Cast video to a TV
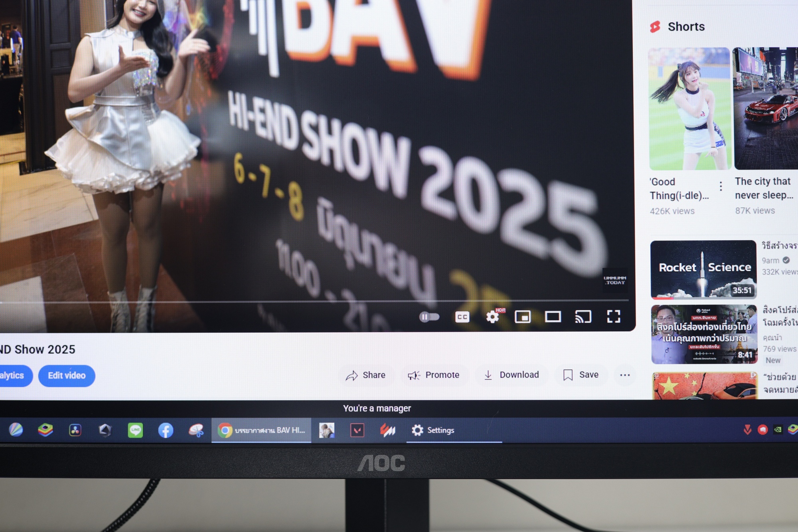This screenshot has width=798, height=532. tap(583, 316)
